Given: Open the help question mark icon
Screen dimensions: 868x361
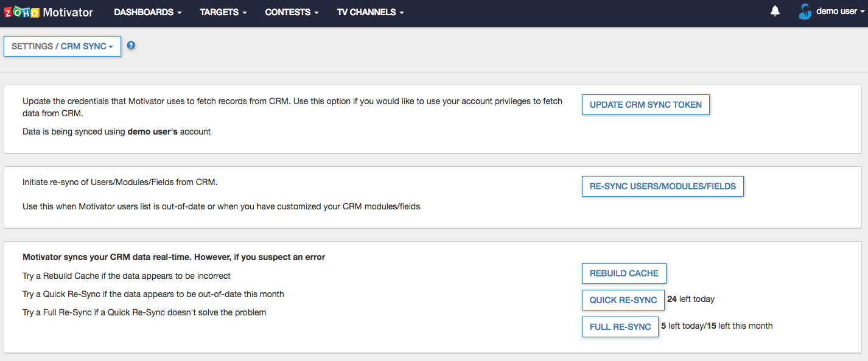Looking at the screenshot, I should point(131,46).
